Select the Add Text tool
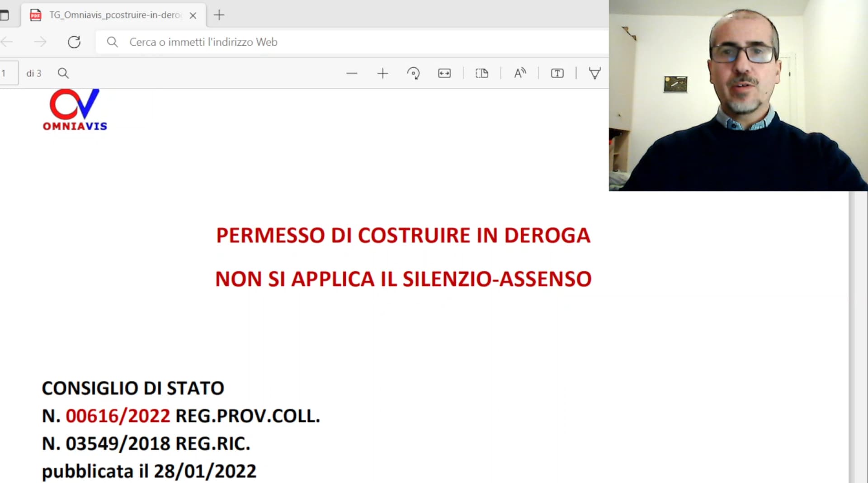The height and width of the screenshot is (483, 868). tap(557, 73)
